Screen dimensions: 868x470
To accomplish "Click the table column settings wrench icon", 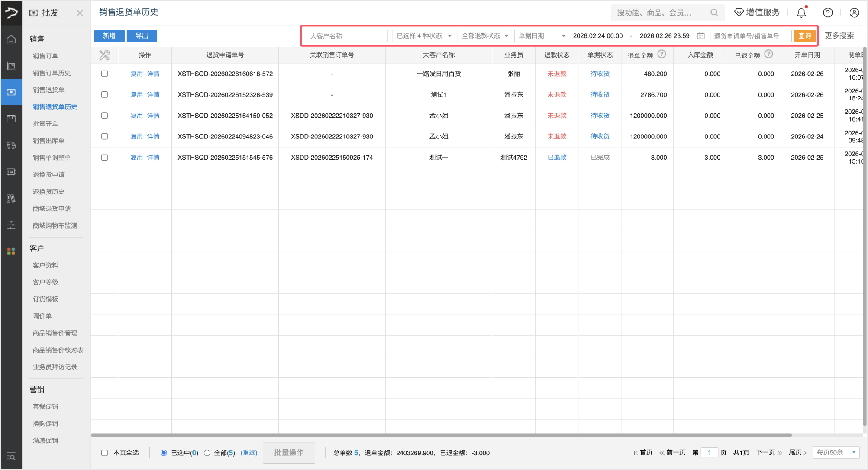I will click(x=104, y=55).
